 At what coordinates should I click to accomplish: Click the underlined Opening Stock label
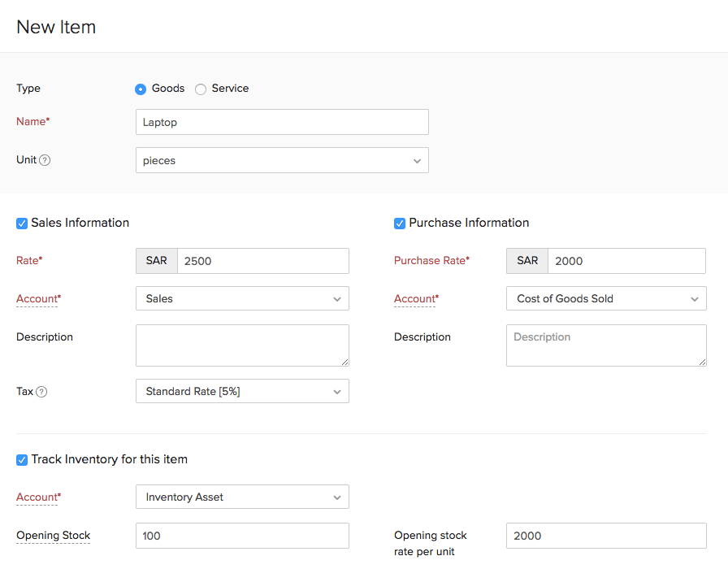point(54,536)
